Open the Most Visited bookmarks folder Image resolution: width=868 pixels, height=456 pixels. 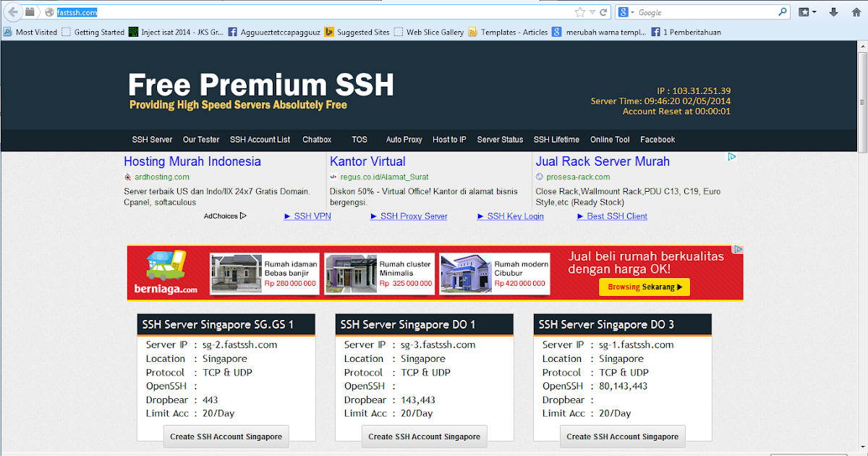[30, 32]
